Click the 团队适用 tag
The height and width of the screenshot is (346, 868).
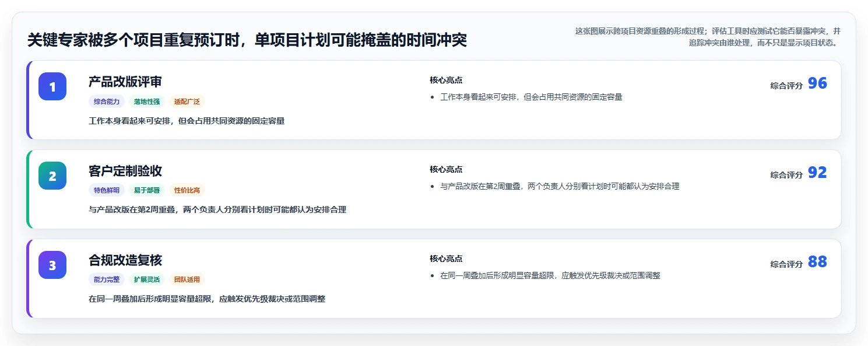pyautogui.click(x=187, y=279)
